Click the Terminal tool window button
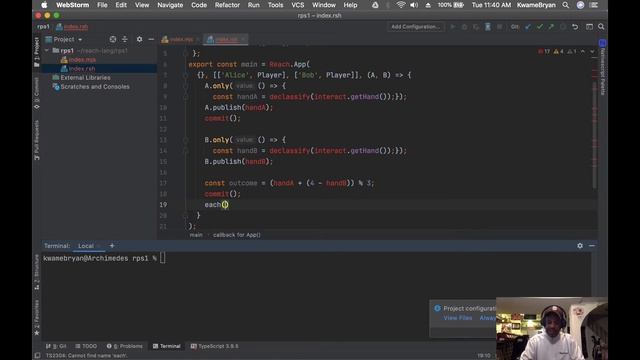The image size is (640, 360). (x=167, y=346)
